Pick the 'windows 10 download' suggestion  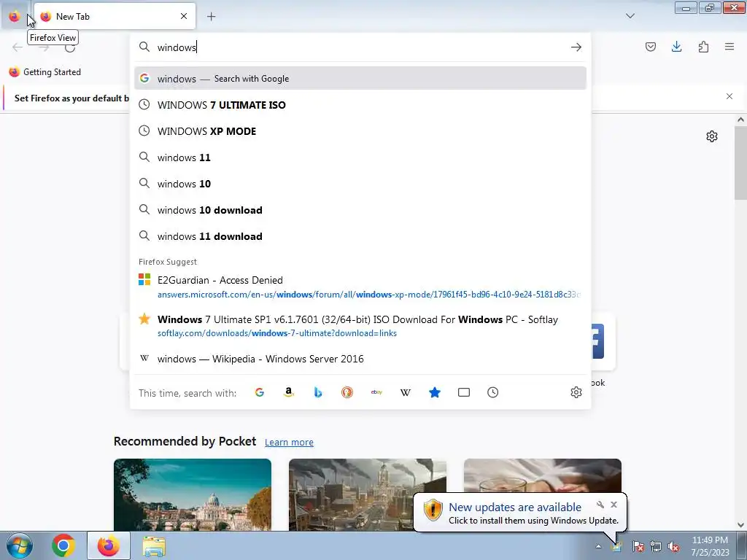point(360,210)
